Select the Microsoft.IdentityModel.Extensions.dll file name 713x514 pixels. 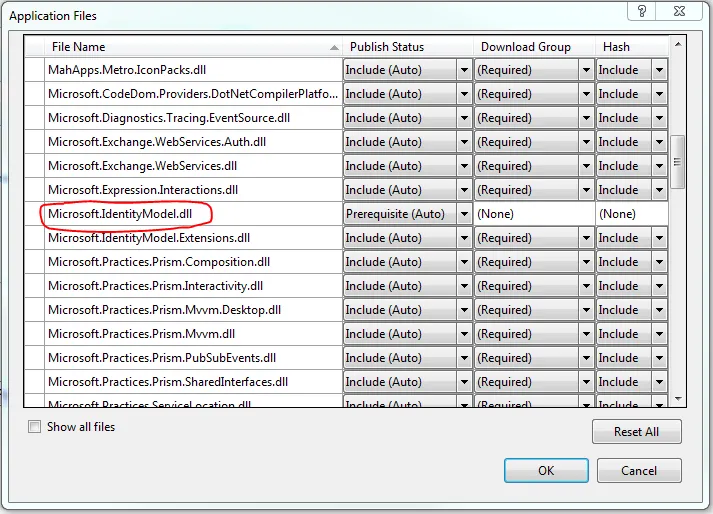[149, 238]
